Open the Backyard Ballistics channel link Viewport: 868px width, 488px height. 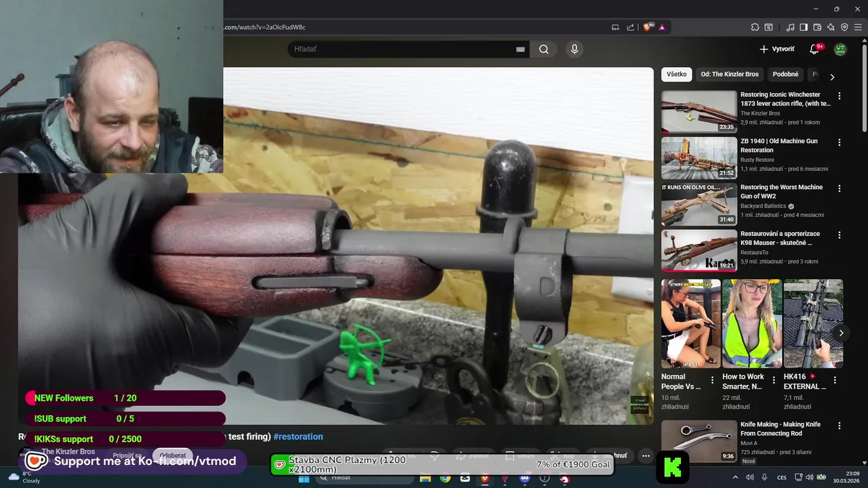764,206
